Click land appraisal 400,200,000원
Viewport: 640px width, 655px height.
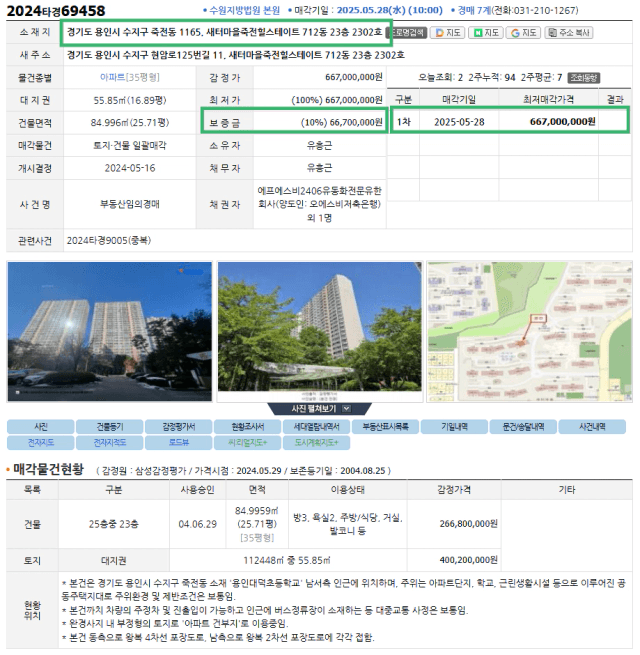pyautogui.click(x=468, y=560)
